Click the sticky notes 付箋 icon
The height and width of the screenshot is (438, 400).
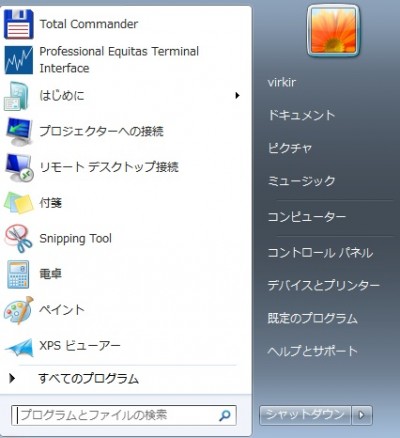tap(19, 203)
